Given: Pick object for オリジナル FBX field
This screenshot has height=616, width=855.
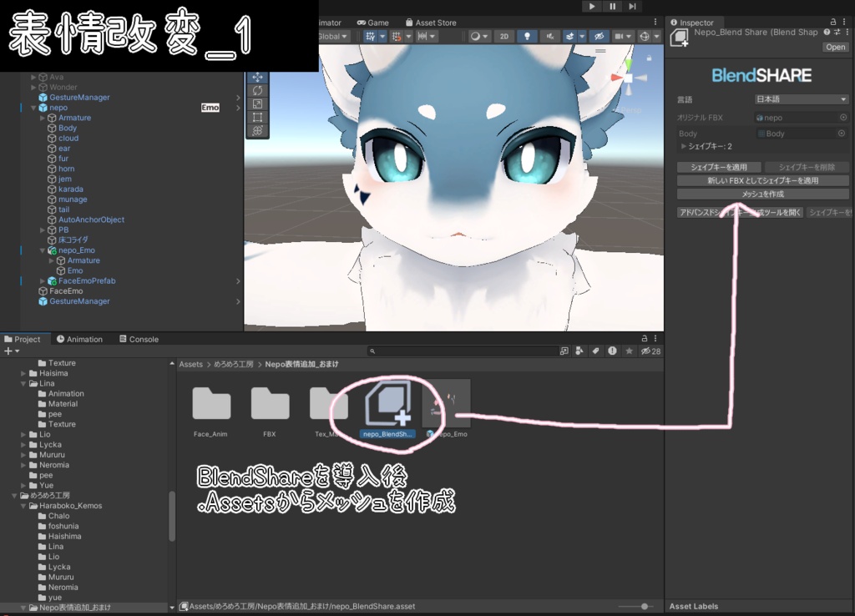Looking at the screenshot, I should tap(843, 117).
